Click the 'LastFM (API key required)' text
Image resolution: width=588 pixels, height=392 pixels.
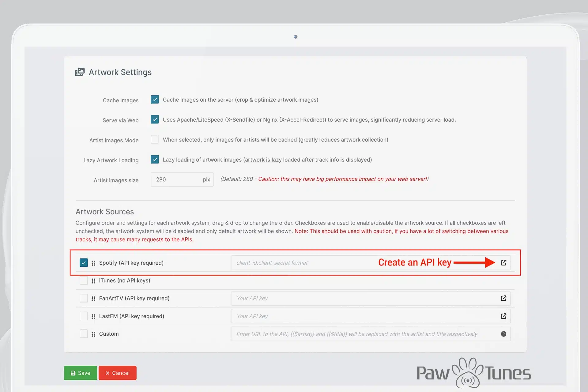pos(132,316)
